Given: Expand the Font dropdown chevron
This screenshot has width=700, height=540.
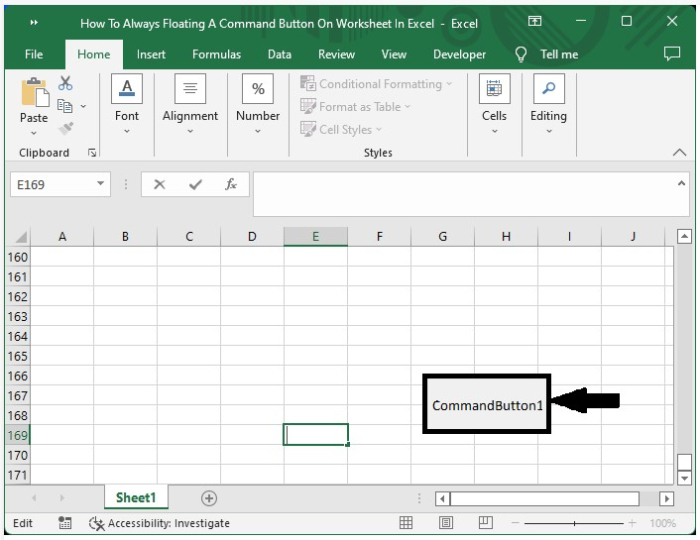Looking at the screenshot, I should 127,131.
